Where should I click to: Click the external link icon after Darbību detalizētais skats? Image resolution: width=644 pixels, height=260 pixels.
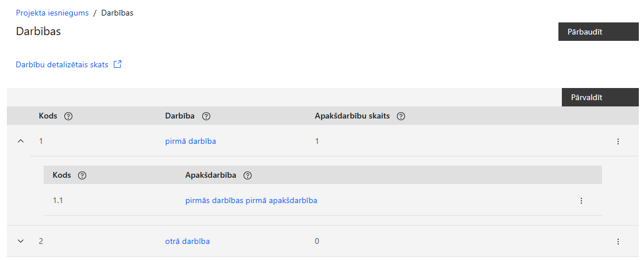click(x=117, y=64)
